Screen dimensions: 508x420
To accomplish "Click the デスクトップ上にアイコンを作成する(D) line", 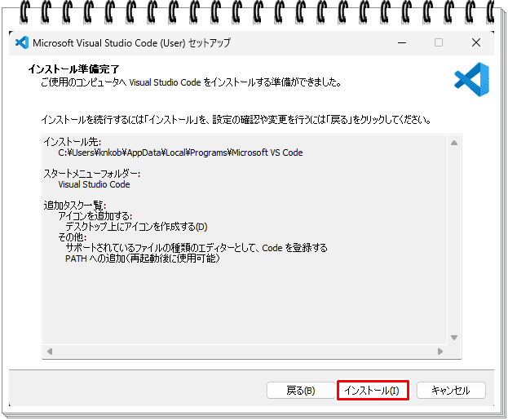I will coord(136,227).
